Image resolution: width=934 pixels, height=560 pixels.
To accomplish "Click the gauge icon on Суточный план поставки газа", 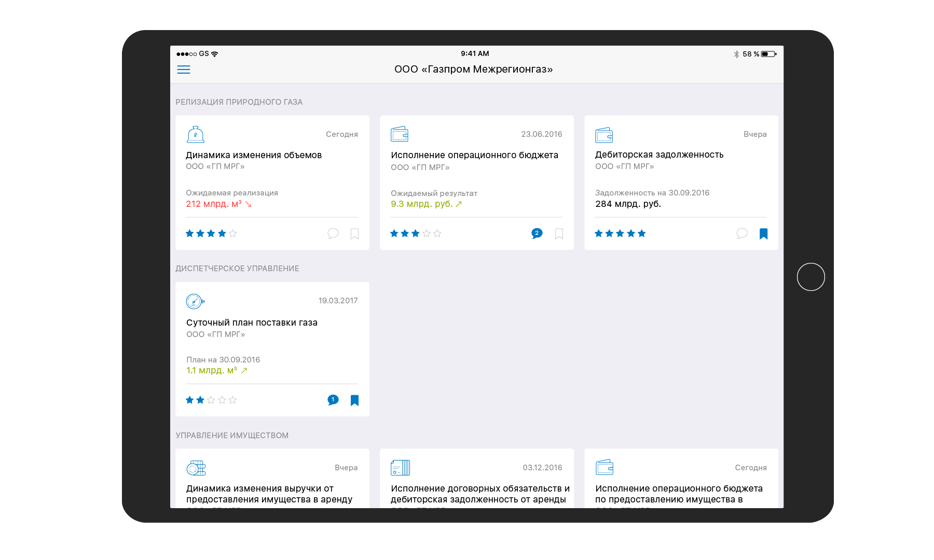I will [195, 301].
